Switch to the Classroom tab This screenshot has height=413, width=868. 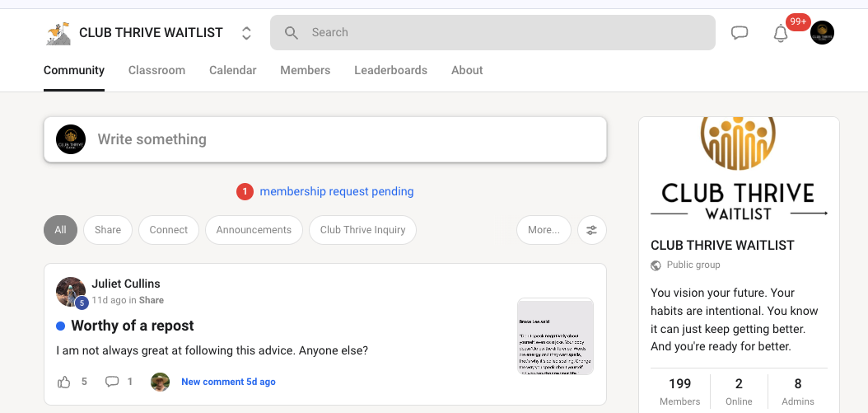click(156, 70)
